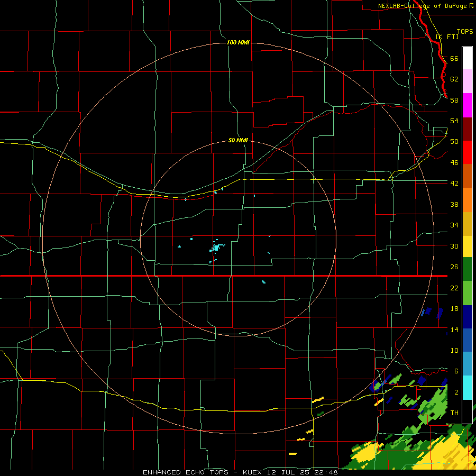The image size is (476, 476).
Task: Click the '30' legend value
Action: [x=454, y=246]
